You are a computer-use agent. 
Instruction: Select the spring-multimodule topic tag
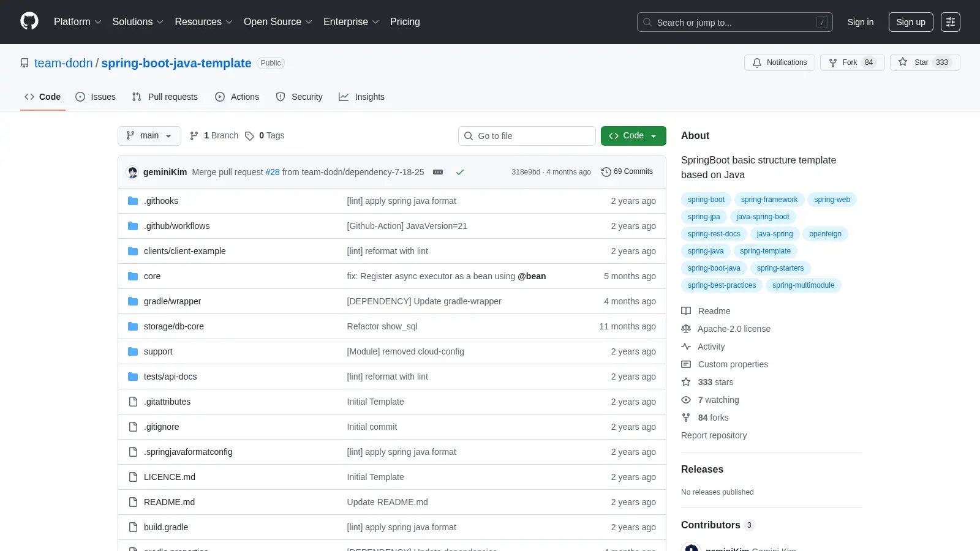pos(804,285)
